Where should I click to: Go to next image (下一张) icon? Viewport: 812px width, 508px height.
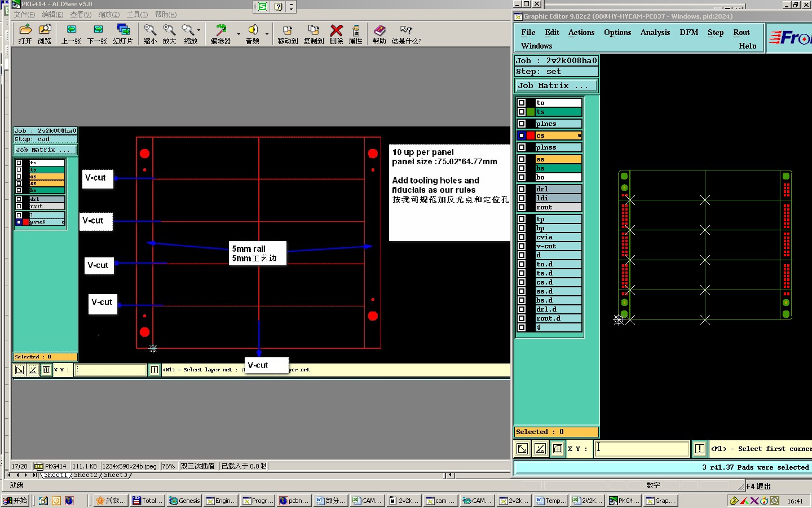tap(98, 34)
